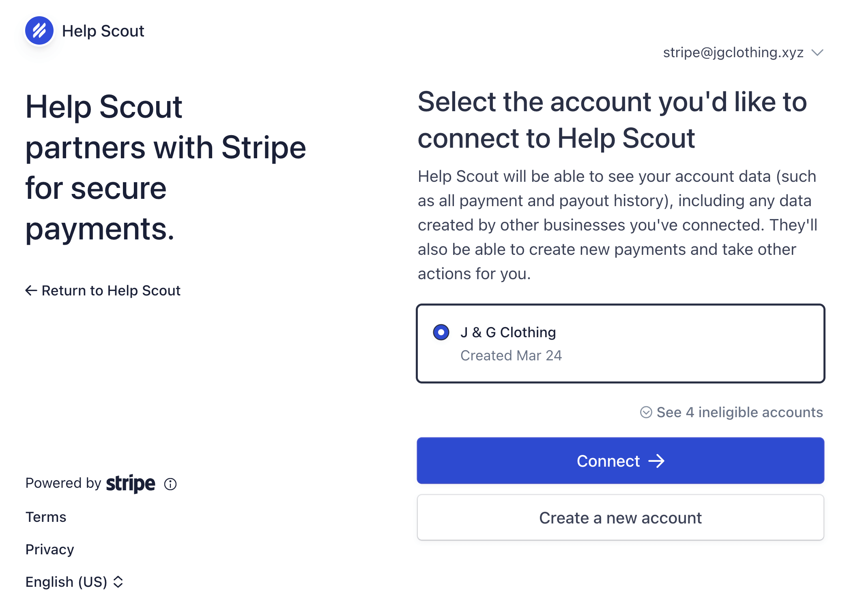Expand See 4 ineligible accounts
The image size is (847, 616).
731,412
